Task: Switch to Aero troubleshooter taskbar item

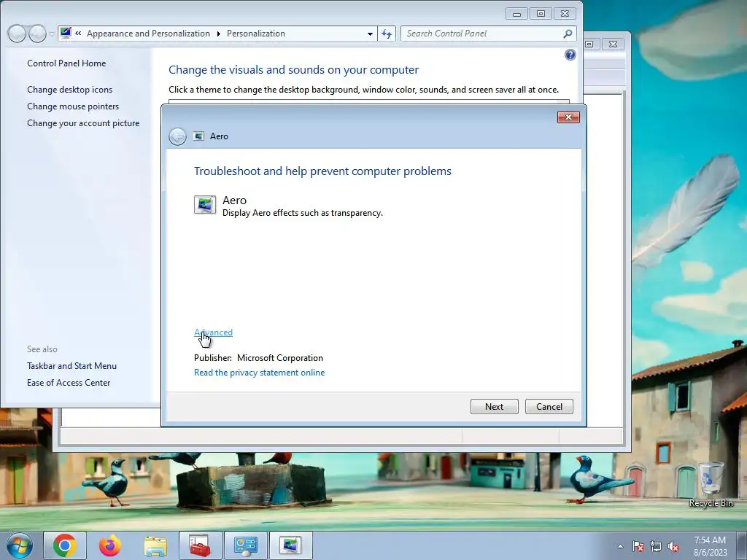Action: (291, 545)
